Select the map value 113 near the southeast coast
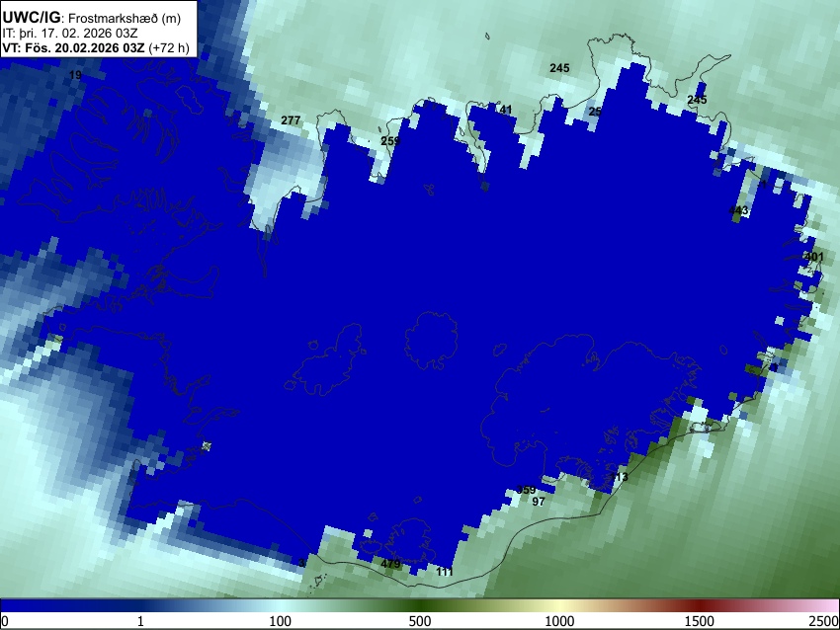The image size is (840, 630). coord(619,477)
